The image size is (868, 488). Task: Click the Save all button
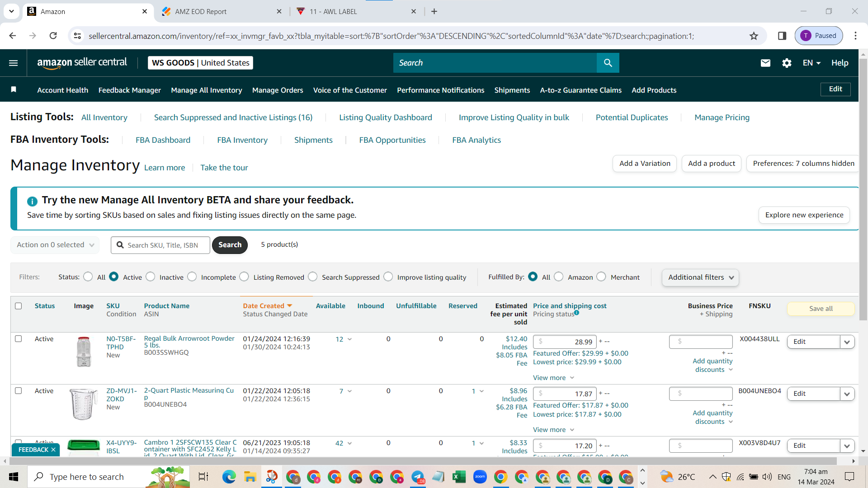(x=821, y=309)
